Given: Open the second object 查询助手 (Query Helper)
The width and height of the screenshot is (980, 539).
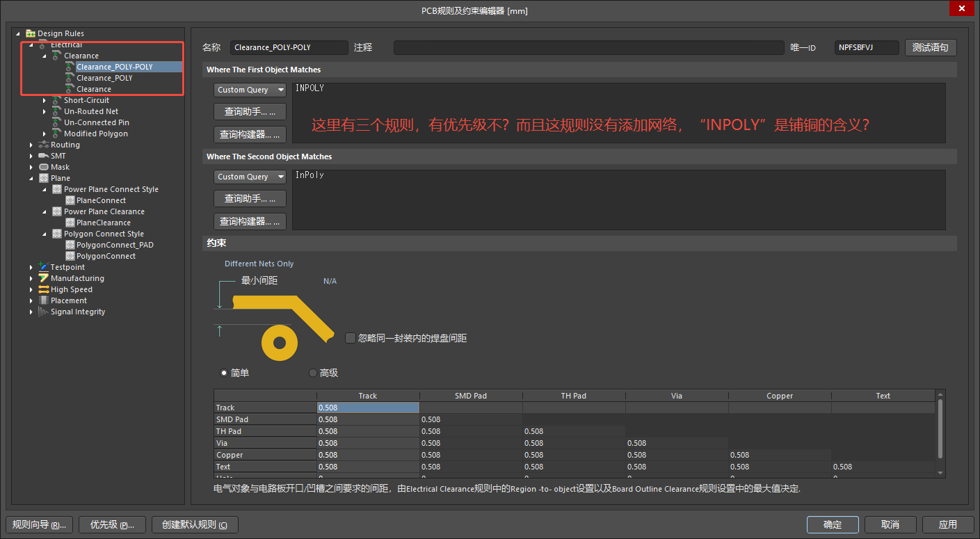Looking at the screenshot, I should [250, 199].
